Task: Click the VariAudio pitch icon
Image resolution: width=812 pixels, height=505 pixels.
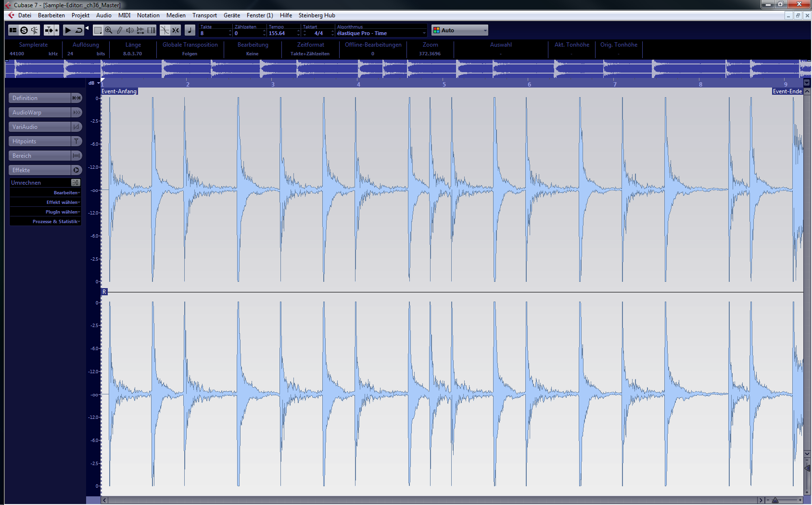Action: [76, 127]
